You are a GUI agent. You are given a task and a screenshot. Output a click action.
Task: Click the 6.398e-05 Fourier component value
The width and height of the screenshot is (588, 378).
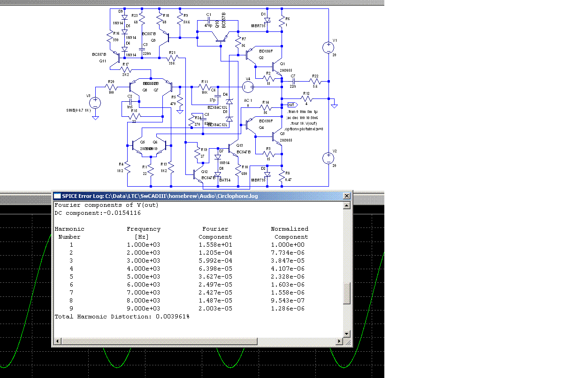click(x=215, y=269)
